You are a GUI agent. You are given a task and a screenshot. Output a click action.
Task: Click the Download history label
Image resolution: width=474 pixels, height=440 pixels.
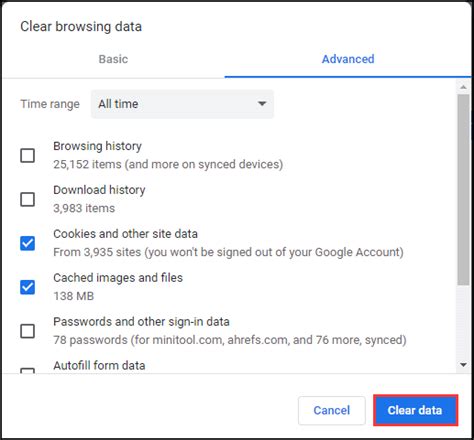tap(99, 190)
